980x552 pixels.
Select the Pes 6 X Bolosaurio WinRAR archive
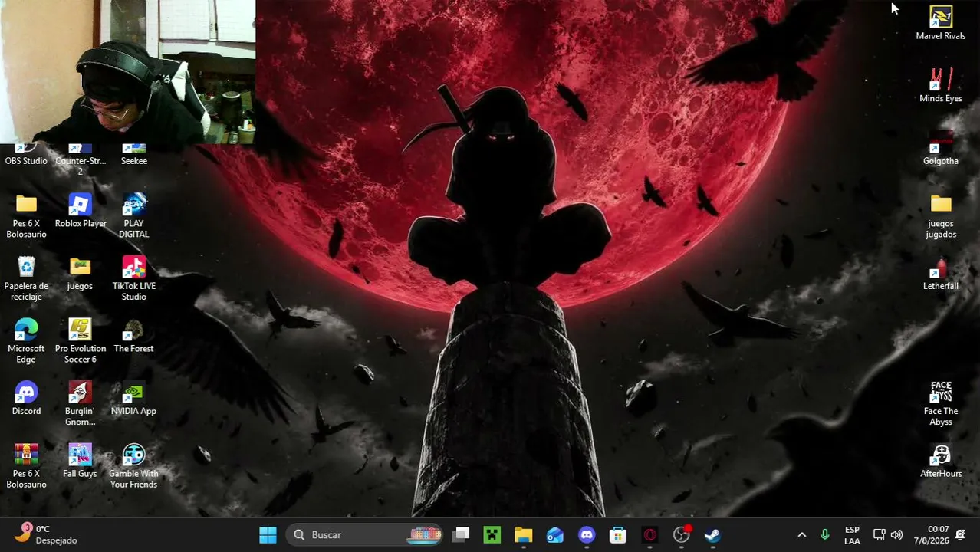[26, 466]
